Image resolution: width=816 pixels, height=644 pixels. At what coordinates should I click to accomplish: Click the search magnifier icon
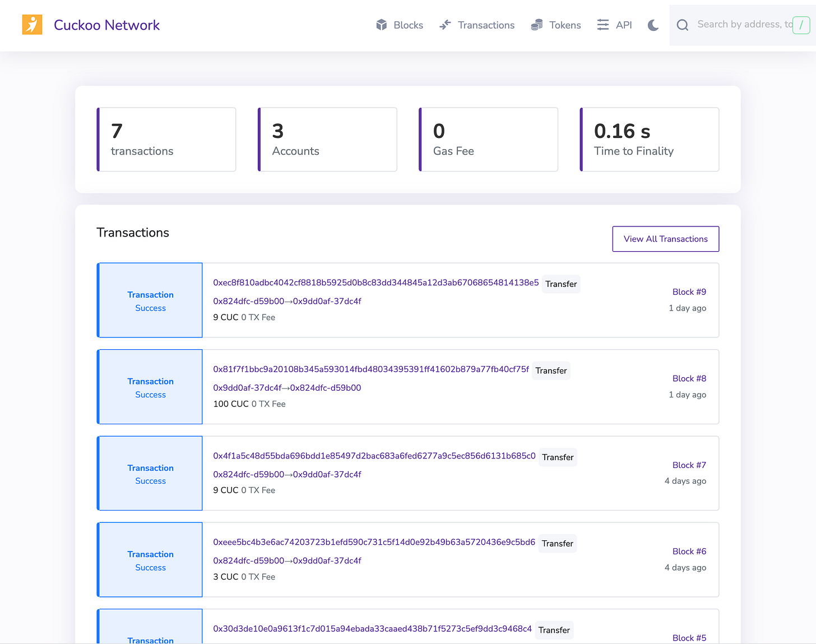point(683,25)
